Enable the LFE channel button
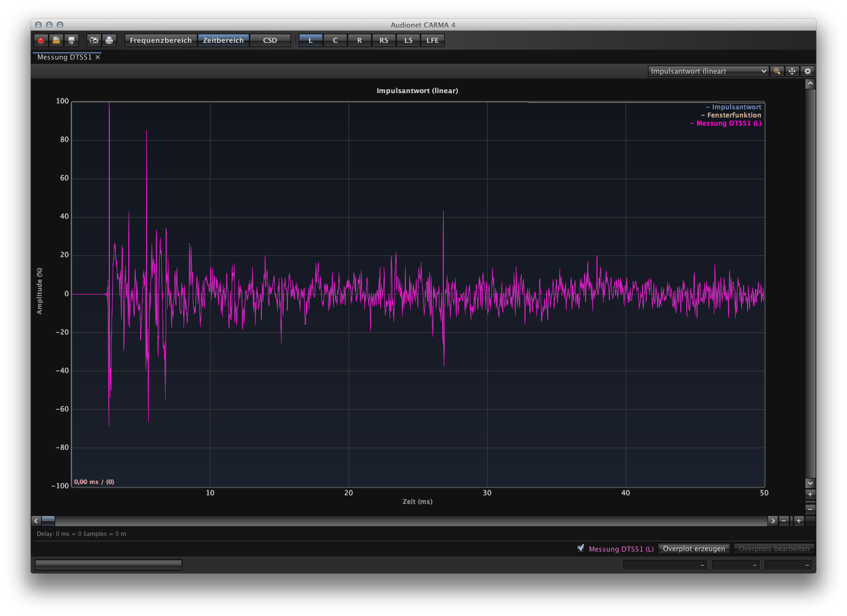The height and width of the screenshot is (616, 847). (432, 41)
